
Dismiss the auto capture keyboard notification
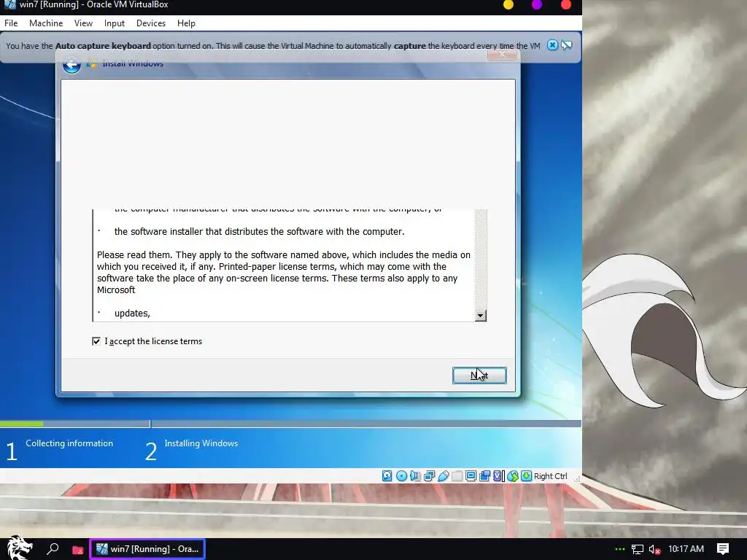[x=552, y=45]
